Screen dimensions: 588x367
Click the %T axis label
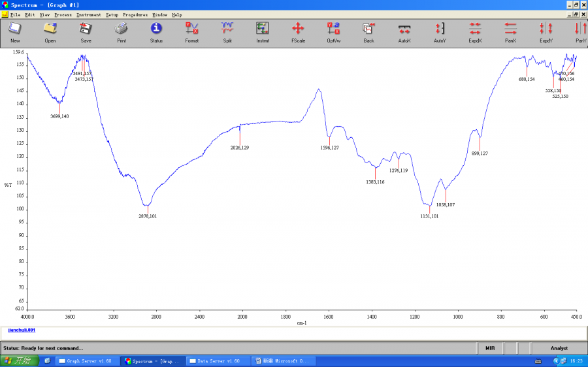click(x=8, y=185)
